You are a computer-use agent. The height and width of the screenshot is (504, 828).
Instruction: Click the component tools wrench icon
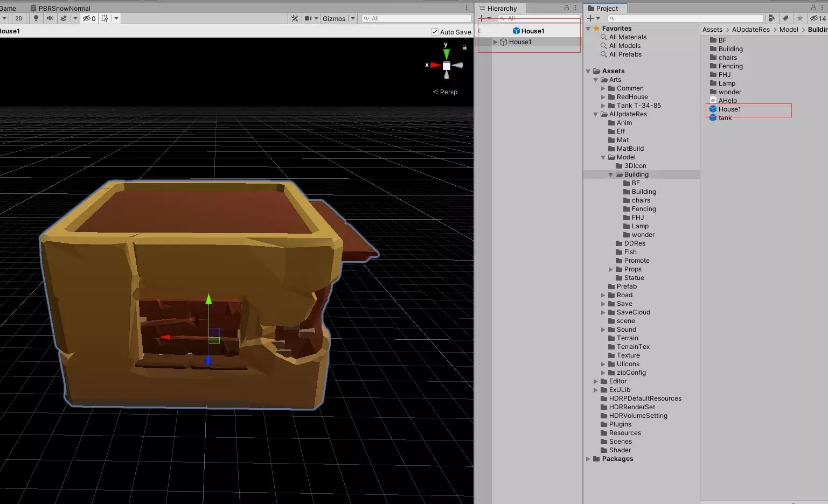[x=295, y=18]
